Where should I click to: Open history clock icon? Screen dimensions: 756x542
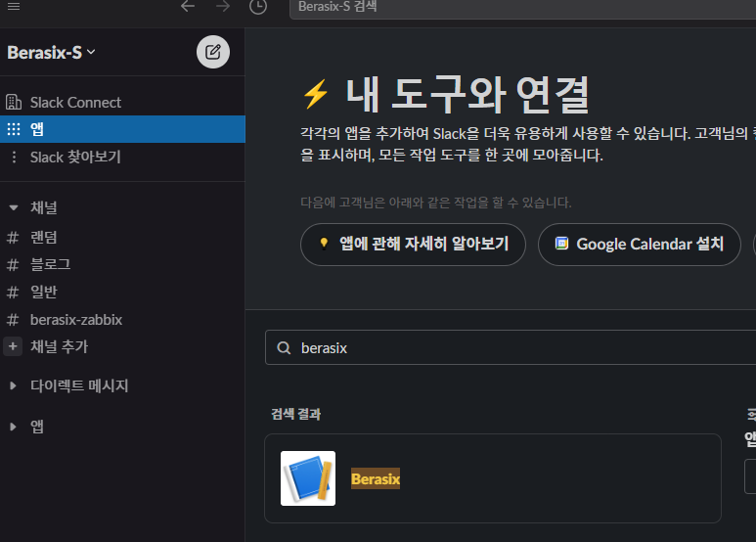pos(258,7)
